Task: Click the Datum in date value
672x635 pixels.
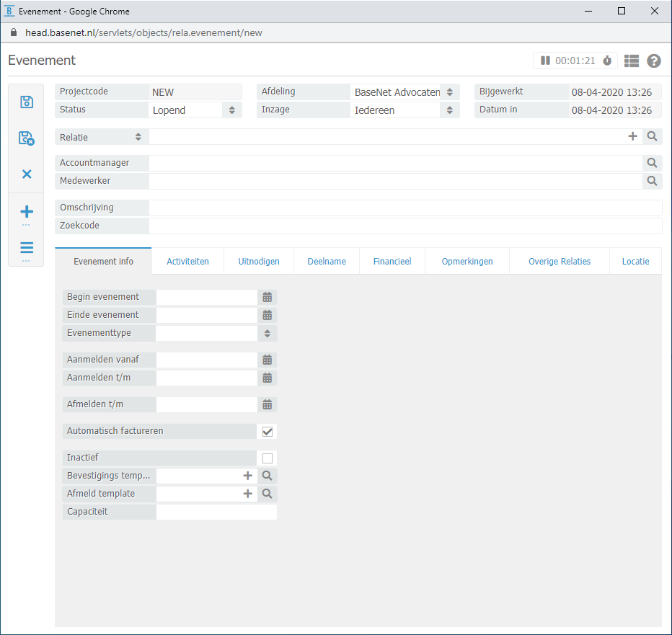Action: 611,110
